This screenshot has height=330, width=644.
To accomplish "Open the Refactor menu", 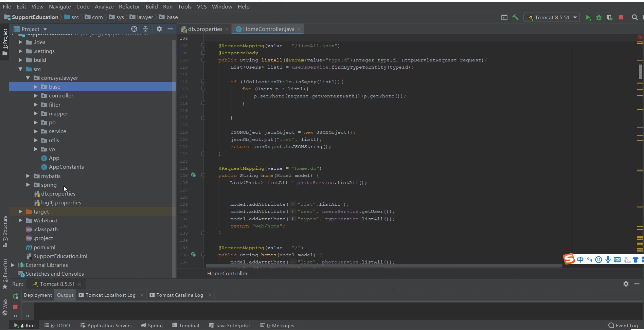I will click(x=129, y=6).
